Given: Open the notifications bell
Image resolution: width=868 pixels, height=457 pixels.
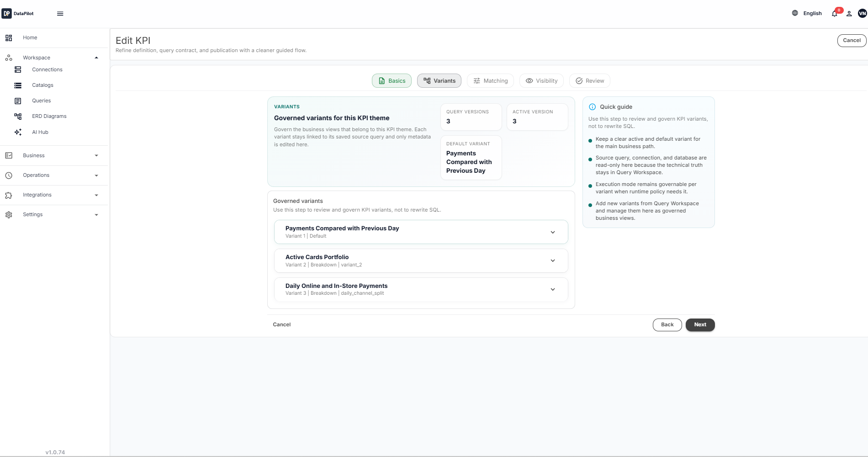Looking at the screenshot, I should click(834, 14).
